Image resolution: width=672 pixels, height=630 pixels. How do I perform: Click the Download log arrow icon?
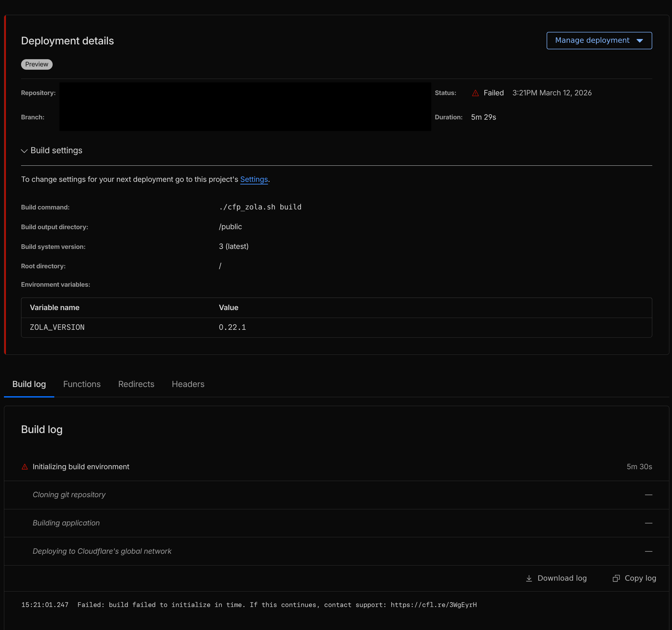click(x=529, y=578)
